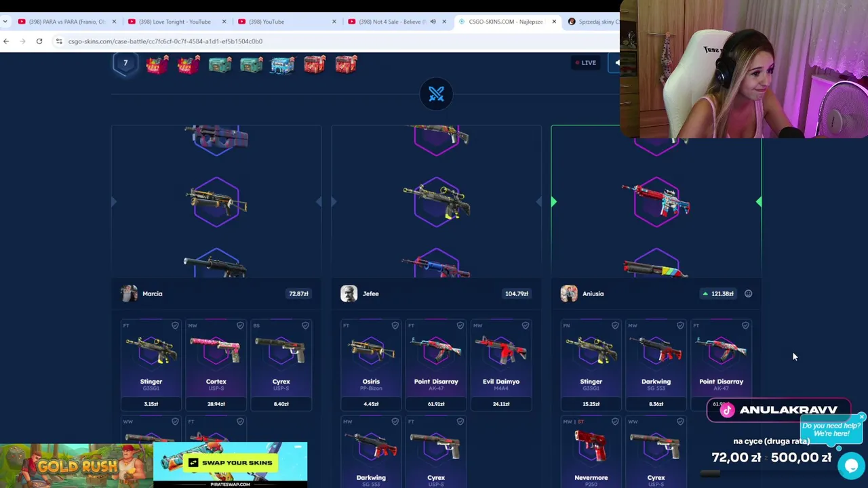
Task: Click the round counter badge showing 7
Action: point(125,64)
